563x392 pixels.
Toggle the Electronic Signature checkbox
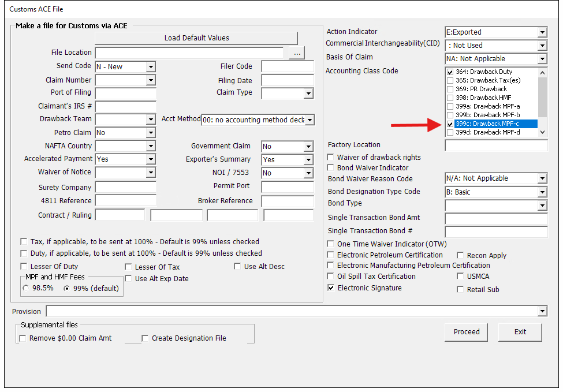point(331,288)
